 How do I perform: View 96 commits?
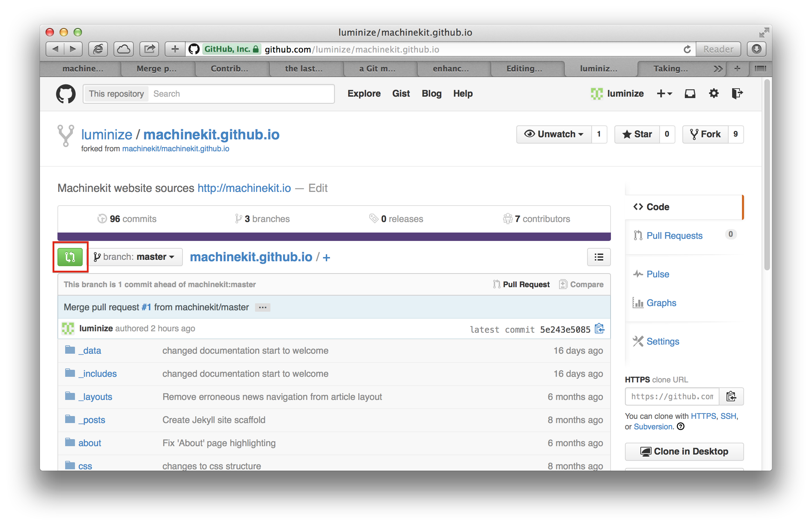[127, 219]
